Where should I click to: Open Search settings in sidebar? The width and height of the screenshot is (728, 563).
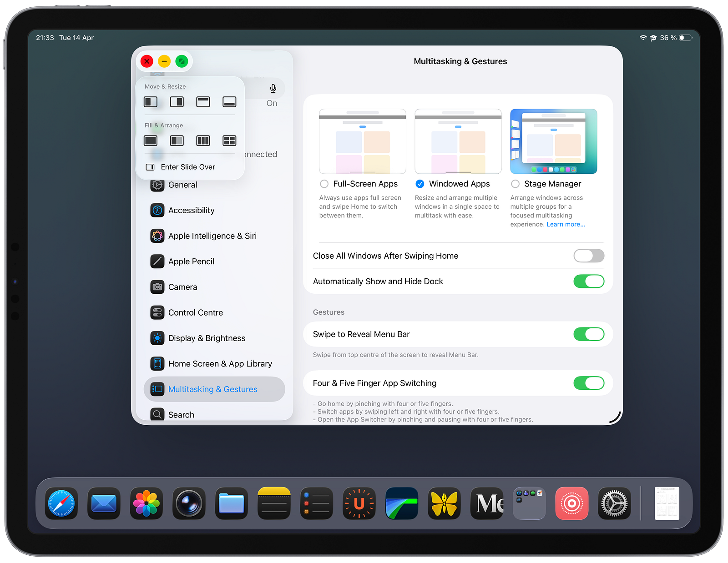[x=214, y=414]
